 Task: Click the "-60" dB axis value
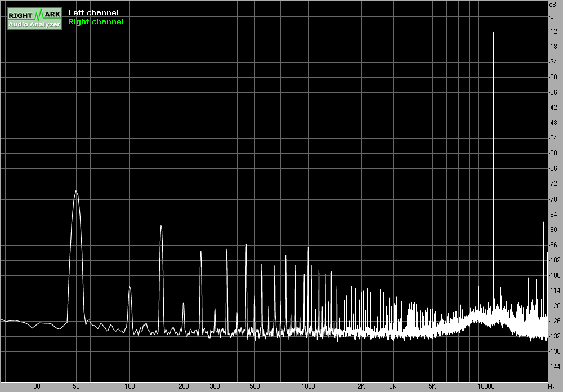[553, 153]
